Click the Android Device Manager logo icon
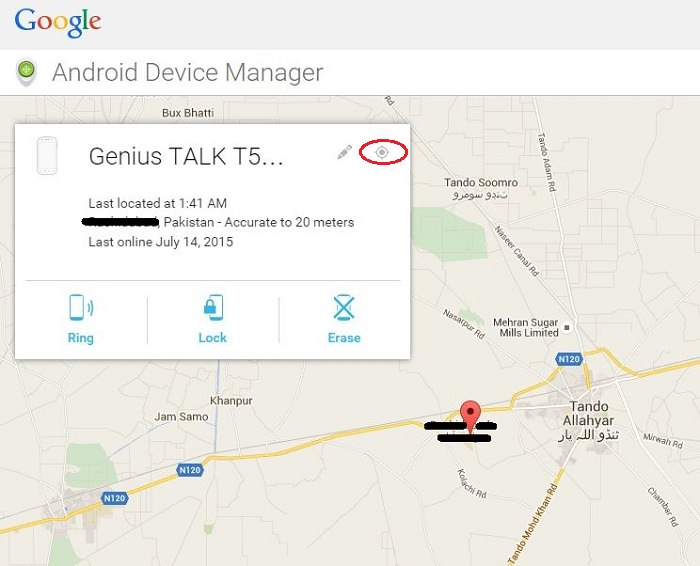Screen dimensions: 700x566 pyautogui.click(x=26, y=72)
